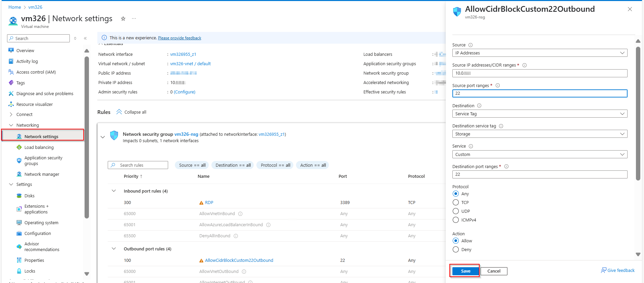Collapse the Networking section in sidebar
Image resolution: width=644 pixels, height=283 pixels.
pos(11,125)
